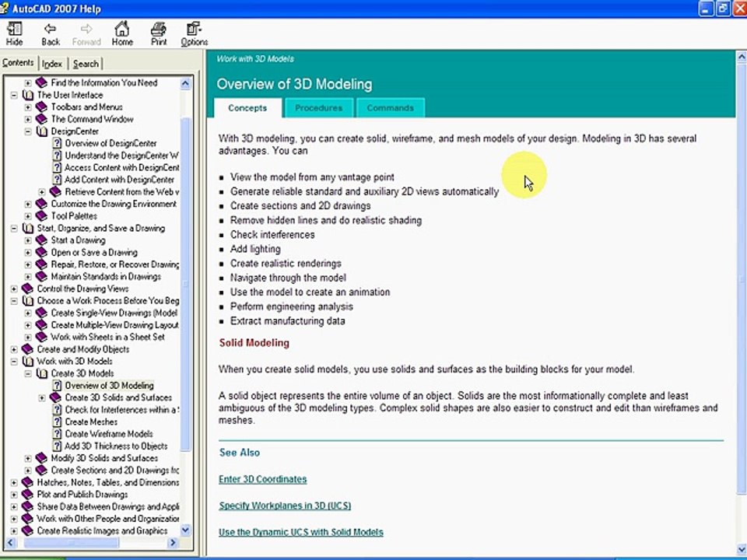Expand Plot and Publish Drawings node
The height and width of the screenshot is (560, 747).
(14, 495)
